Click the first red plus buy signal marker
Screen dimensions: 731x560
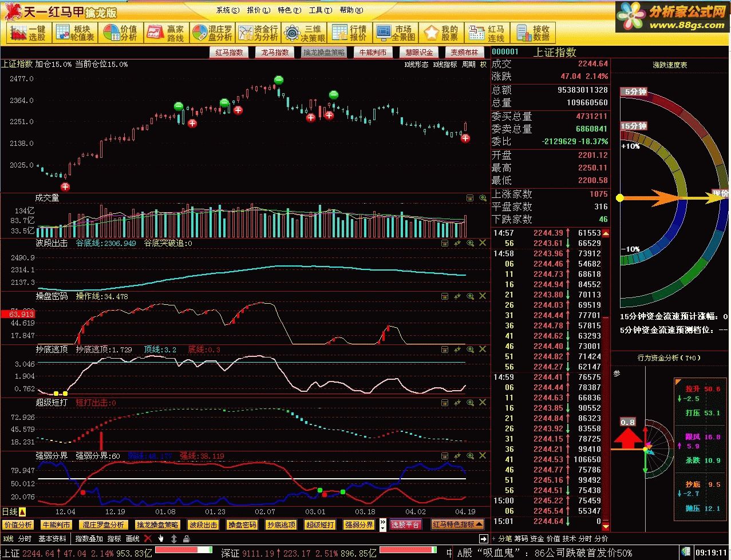coord(65,186)
